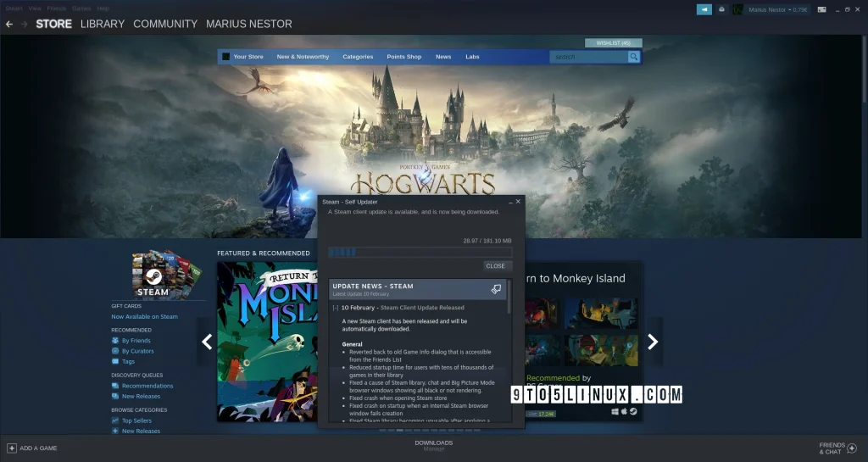The width and height of the screenshot is (868, 462).
Task: Click the small icon beside Your Store
Action: (x=225, y=57)
